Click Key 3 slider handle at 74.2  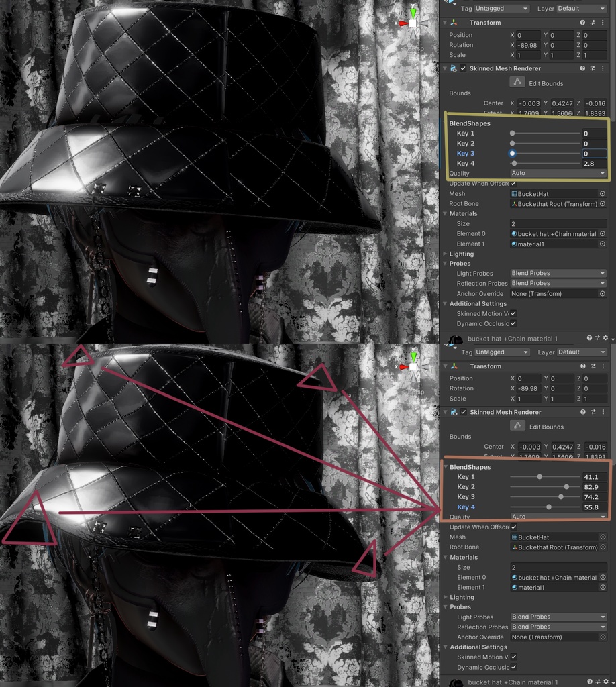coord(561,497)
